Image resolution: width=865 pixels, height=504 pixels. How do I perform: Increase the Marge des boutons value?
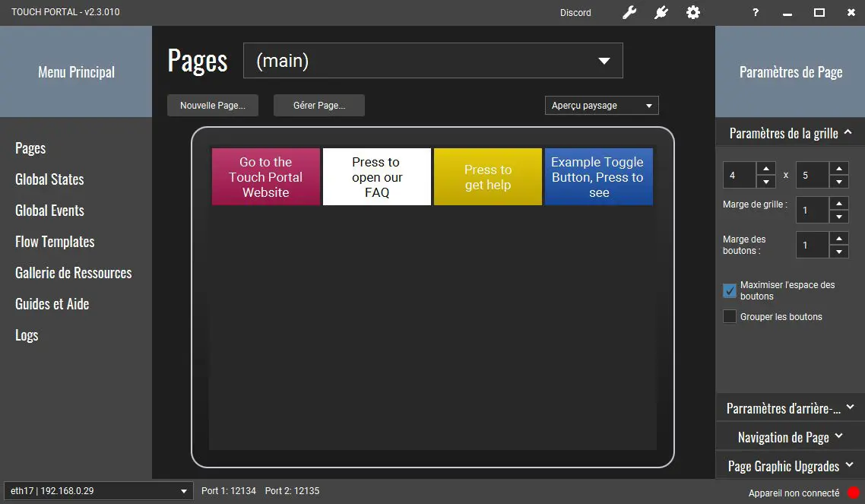838,238
